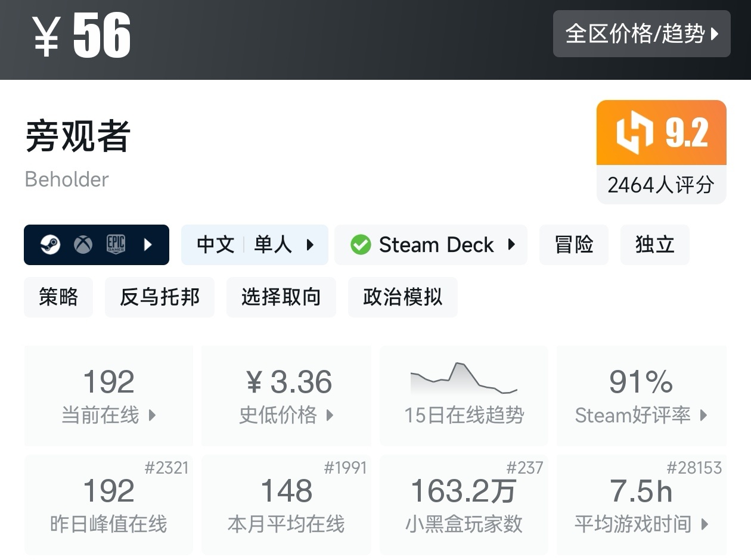
Task: Open the 史低价格 ¥3.36 card
Action: coord(286,396)
